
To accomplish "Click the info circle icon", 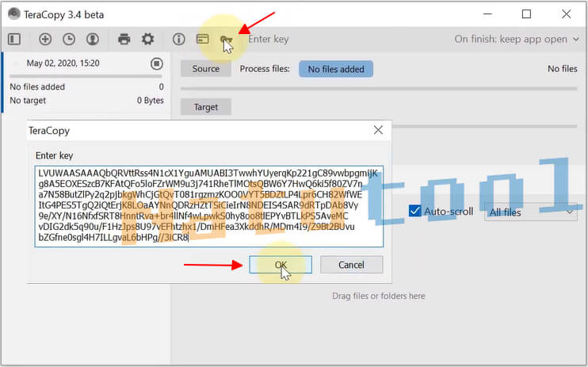I will pyautogui.click(x=178, y=39).
